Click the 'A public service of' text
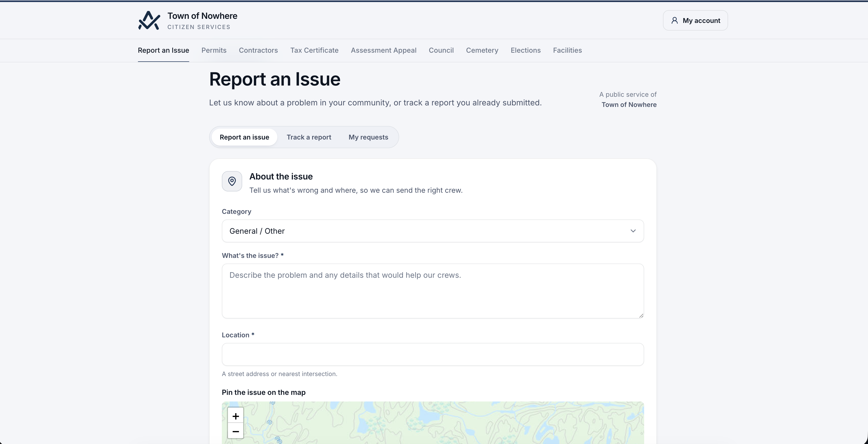Screen dimensions: 868x444 [628, 94]
